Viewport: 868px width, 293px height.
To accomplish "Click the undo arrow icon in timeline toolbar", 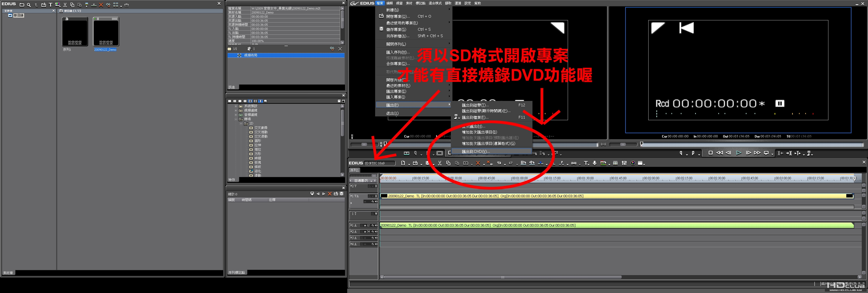I will pyautogui.click(x=499, y=163).
